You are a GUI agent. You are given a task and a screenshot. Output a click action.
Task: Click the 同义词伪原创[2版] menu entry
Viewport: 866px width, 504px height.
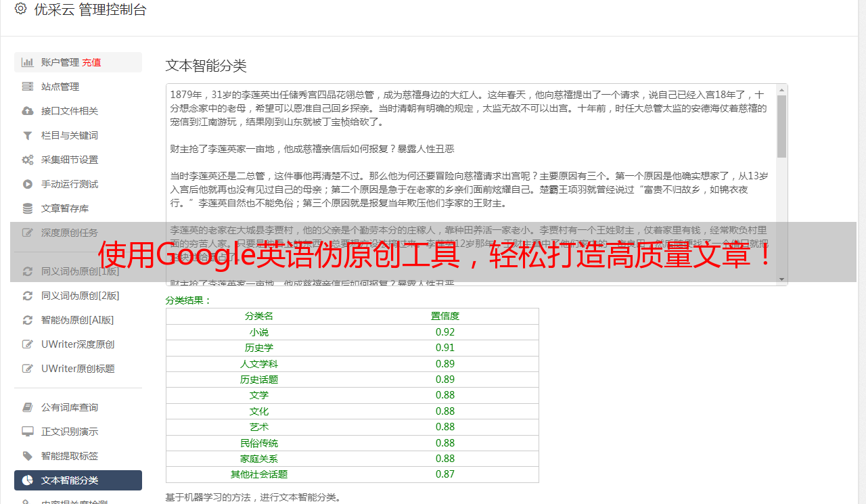click(80, 296)
